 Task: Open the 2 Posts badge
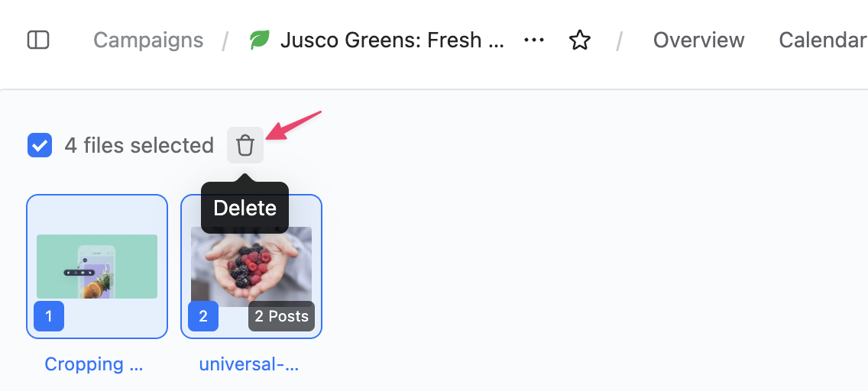pos(281,316)
